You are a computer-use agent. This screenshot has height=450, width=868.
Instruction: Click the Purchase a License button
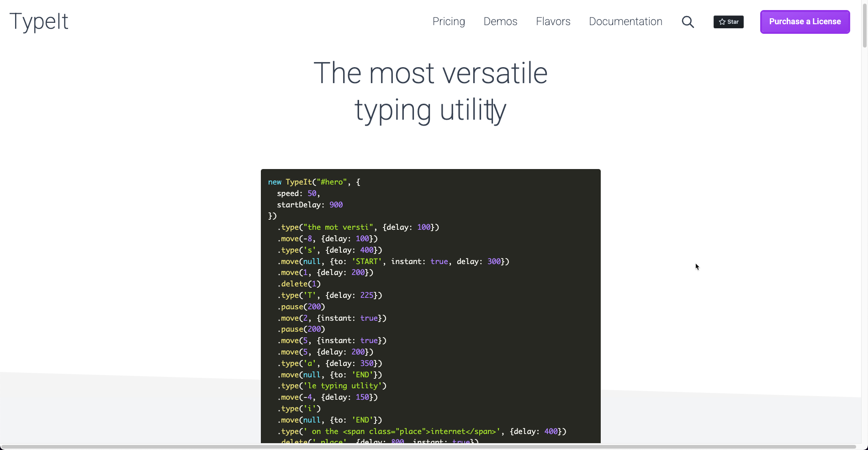click(x=805, y=22)
